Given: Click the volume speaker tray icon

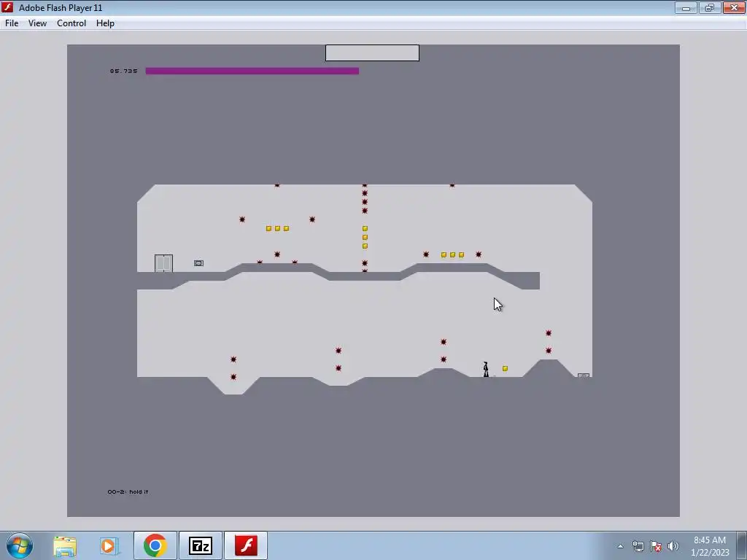Looking at the screenshot, I should point(673,546).
